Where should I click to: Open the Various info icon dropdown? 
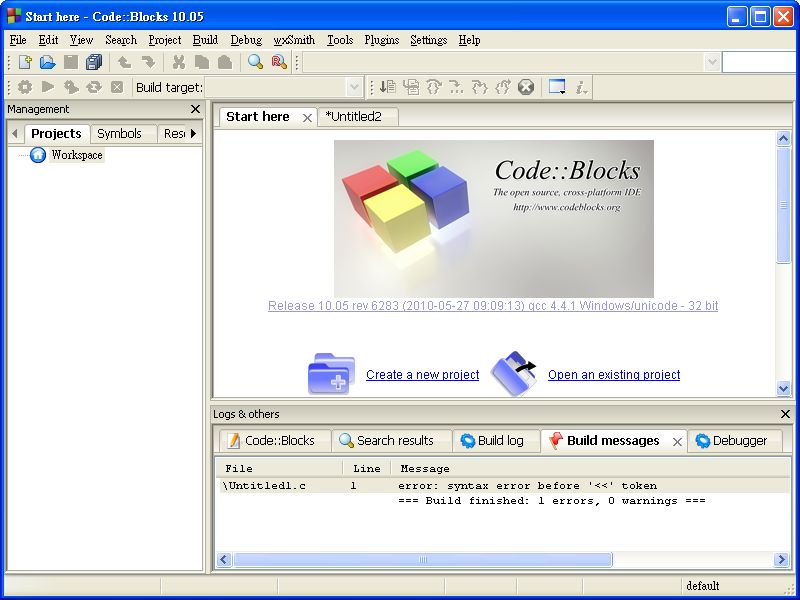[582, 87]
